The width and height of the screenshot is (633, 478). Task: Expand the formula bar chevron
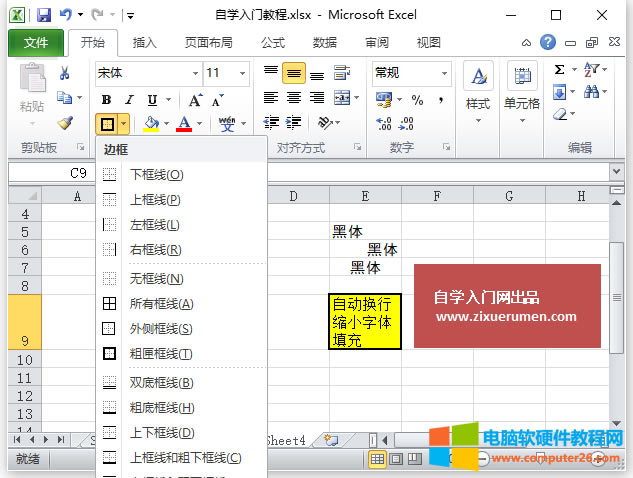coord(616,172)
